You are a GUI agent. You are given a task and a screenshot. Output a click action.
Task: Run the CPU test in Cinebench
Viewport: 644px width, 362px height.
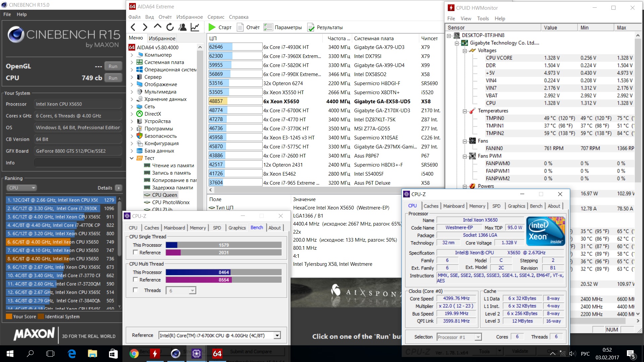(x=113, y=78)
